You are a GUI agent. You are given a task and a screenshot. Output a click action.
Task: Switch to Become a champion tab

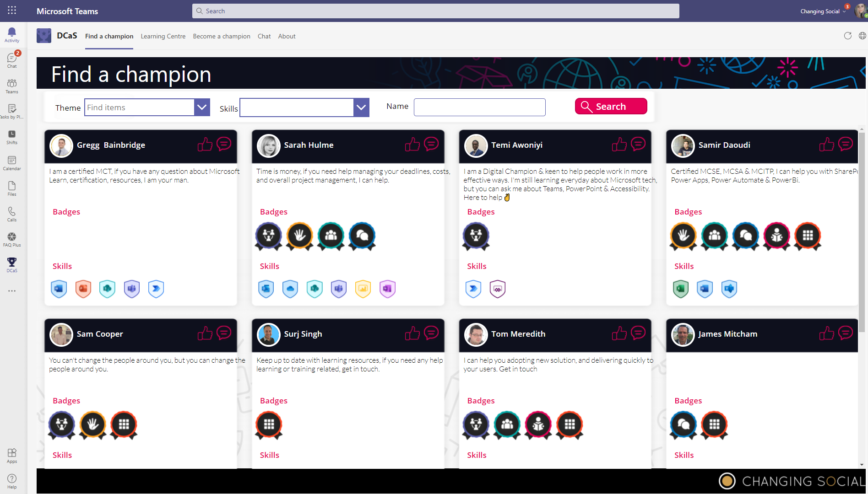click(222, 36)
